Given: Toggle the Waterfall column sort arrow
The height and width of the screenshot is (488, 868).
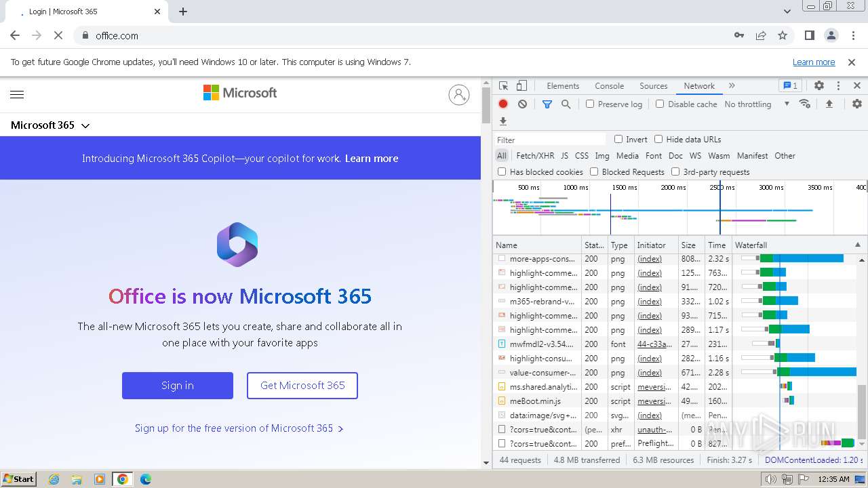Looking at the screenshot, I should pos(857,245).
